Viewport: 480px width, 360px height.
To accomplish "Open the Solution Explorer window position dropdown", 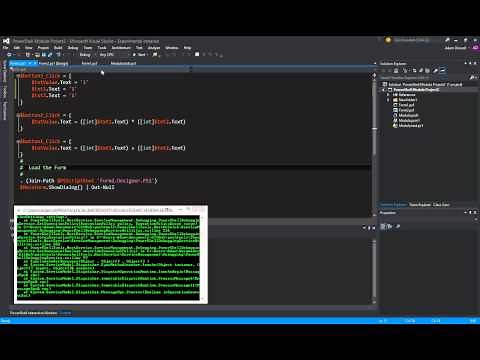I will tap(466, 63).
